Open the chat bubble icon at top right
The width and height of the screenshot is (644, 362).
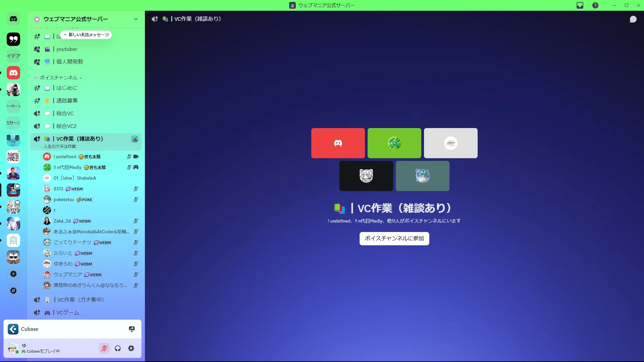tap(633, 19)
